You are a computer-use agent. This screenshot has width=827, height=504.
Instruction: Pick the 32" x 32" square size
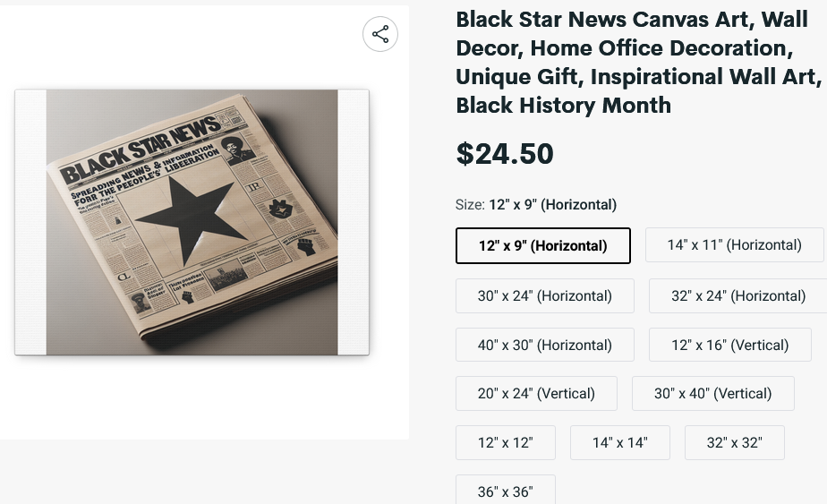pos(734,442)
